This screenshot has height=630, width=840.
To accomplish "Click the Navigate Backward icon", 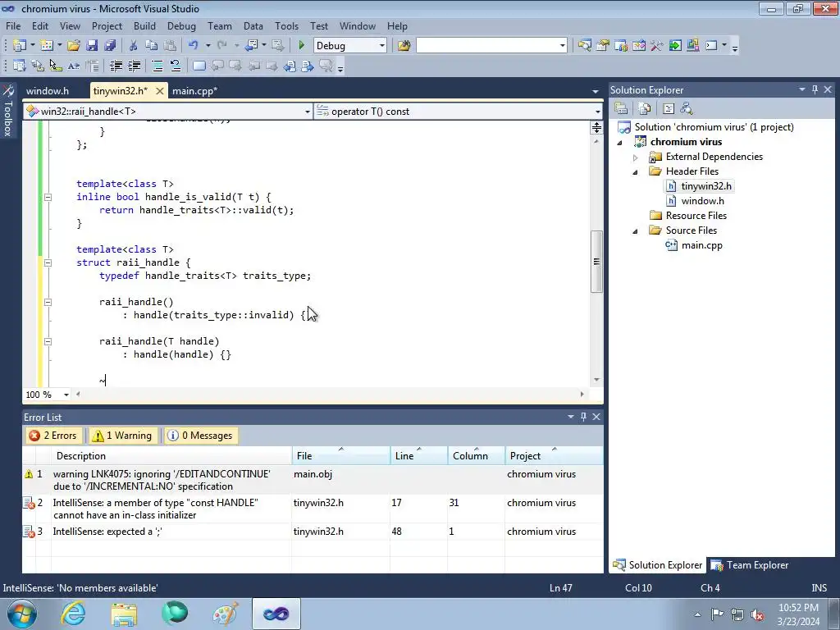I will [252, 46].
